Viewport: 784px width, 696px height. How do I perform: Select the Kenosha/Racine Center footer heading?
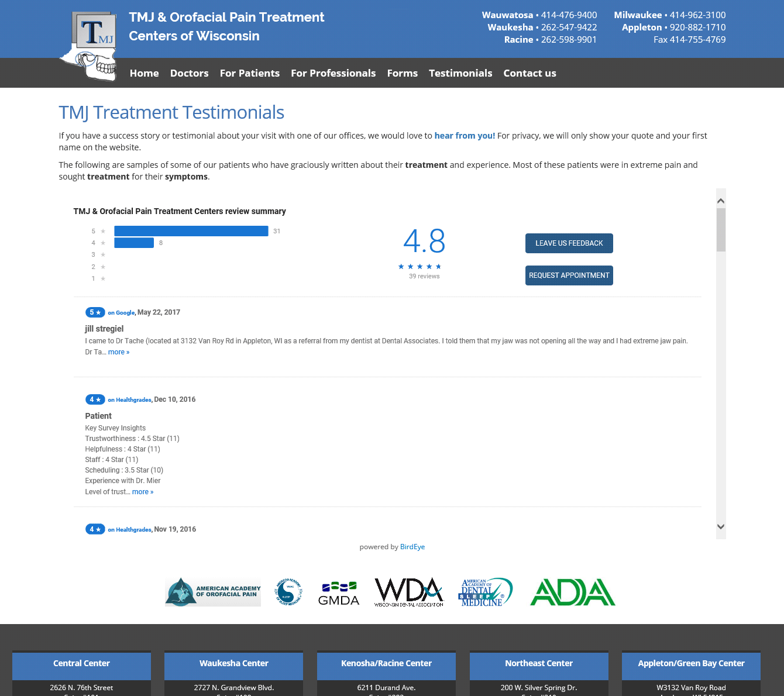[x=386, y=663]
